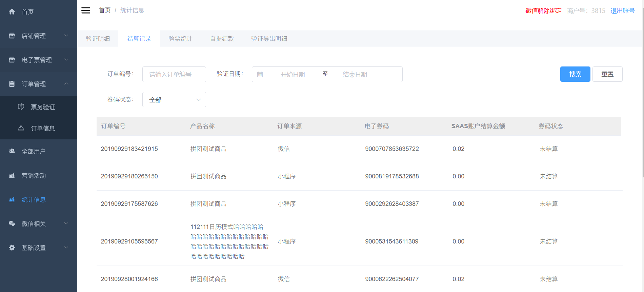Focus the 订单编号 input field

[174, 74]
